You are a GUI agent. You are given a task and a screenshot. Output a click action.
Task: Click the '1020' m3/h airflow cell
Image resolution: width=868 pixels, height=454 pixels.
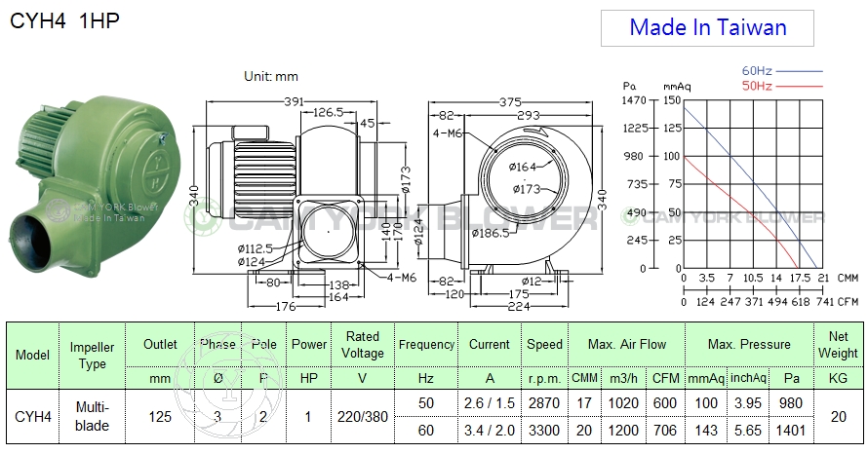coord(623,403)
